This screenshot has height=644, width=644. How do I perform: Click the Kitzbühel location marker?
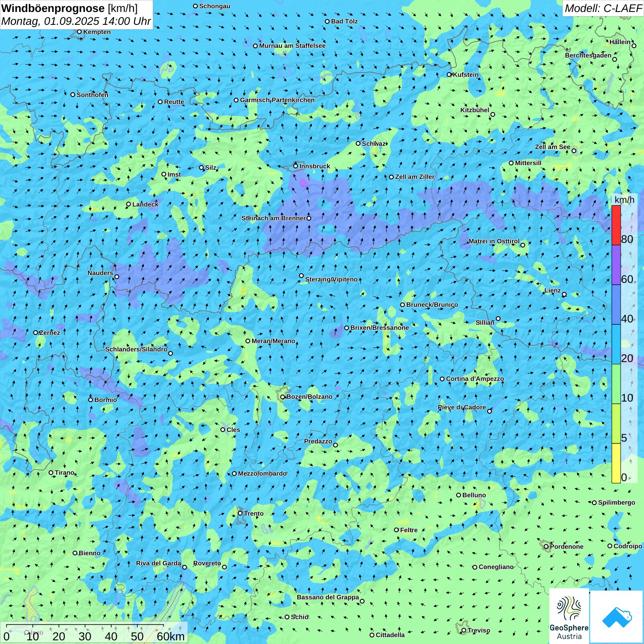pos(493,115)
